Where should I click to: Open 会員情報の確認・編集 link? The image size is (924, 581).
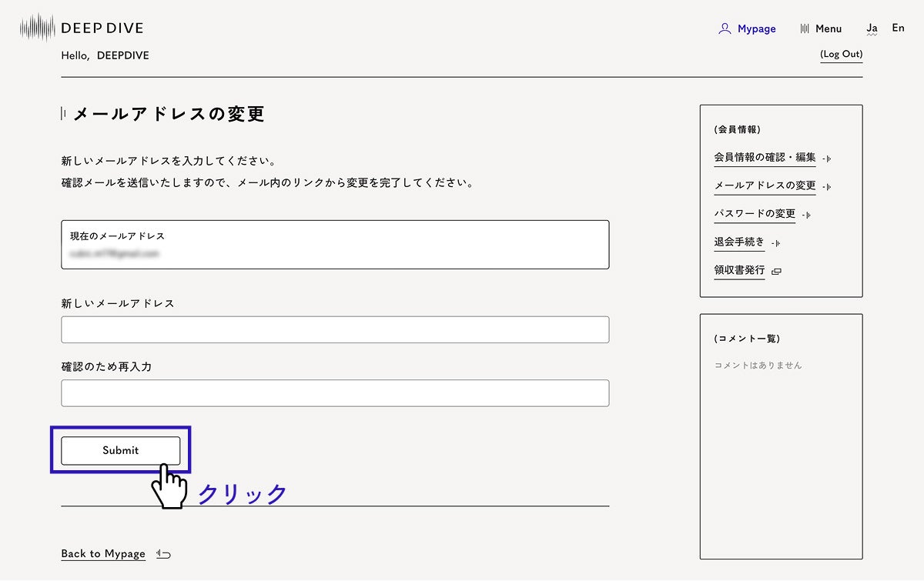(x=765, y=157)
